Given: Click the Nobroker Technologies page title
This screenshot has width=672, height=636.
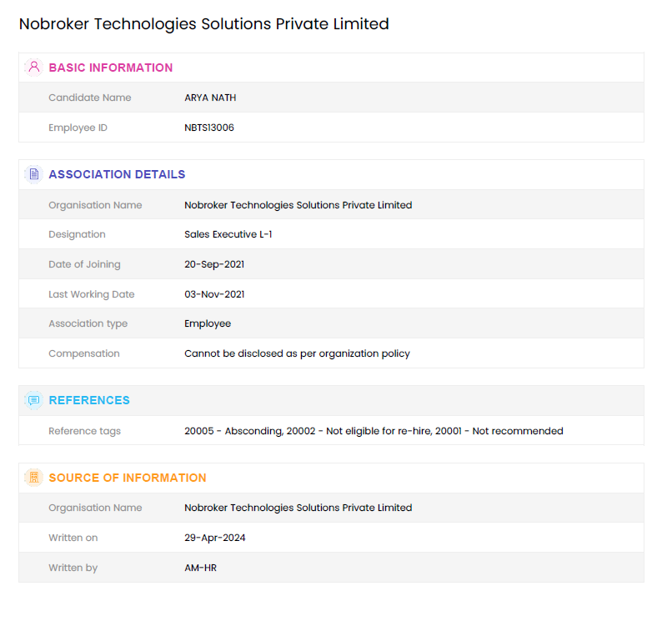Looking at the screenshot, I should pos(204,24).
